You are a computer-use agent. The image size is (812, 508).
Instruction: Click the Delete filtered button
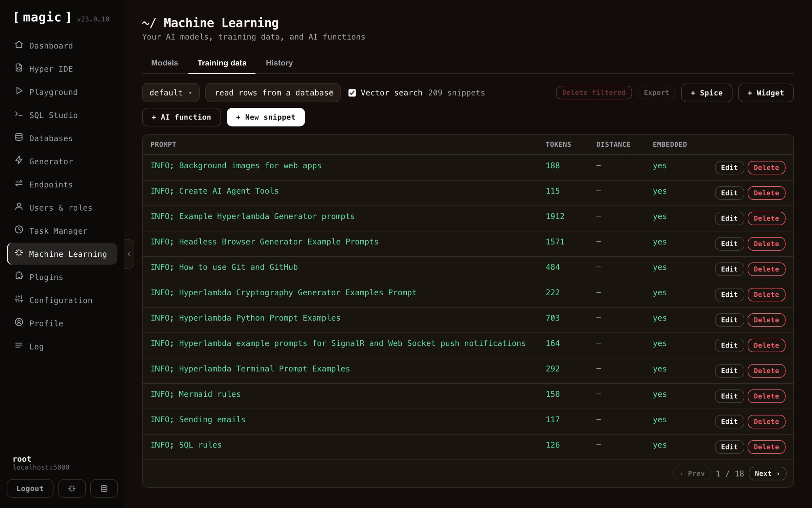point(594,93)
